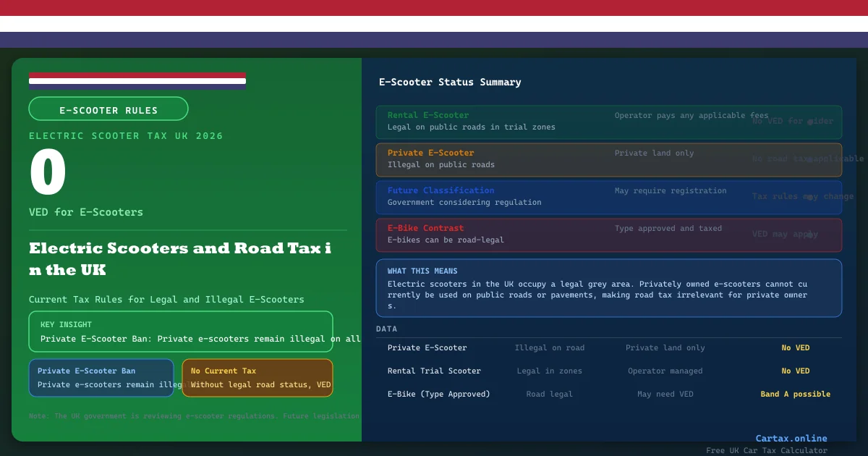Click the flag stripe icon above E-Scooter Rules

tap(137, 80)
